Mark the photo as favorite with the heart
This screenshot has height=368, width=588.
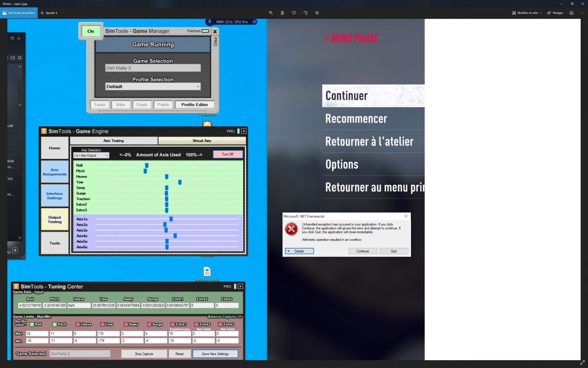294,13
